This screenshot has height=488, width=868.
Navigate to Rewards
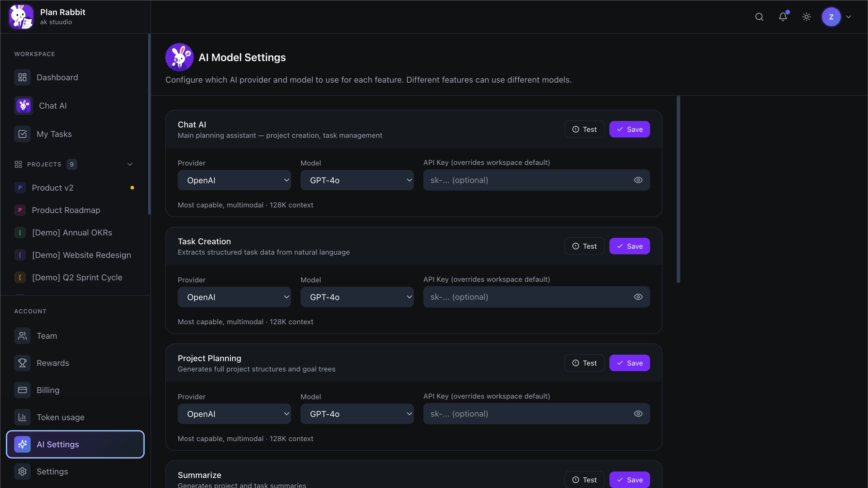pyautogui.click(x=75, y=363)
